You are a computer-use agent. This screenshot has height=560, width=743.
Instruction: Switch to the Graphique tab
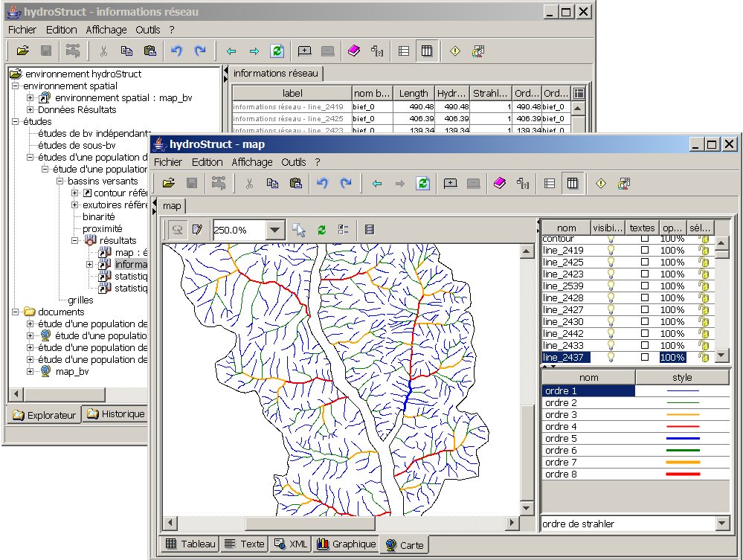tap(346, 544)
